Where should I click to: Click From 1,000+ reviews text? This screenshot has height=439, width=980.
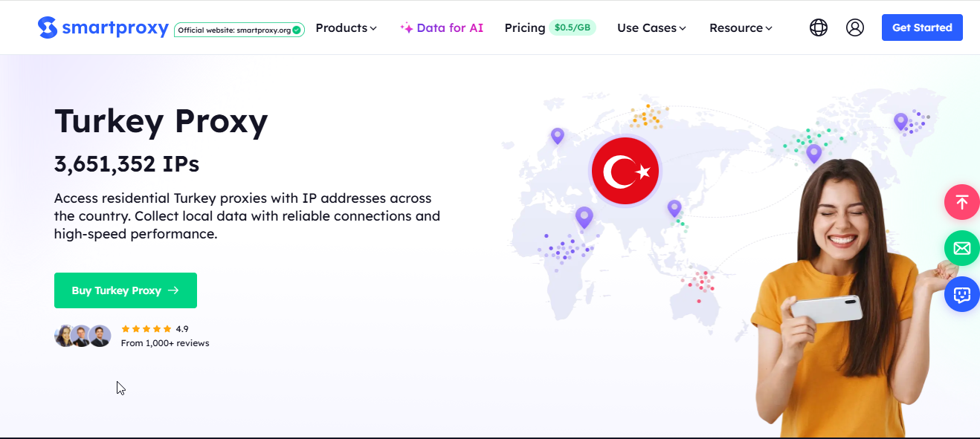[165, 343]
